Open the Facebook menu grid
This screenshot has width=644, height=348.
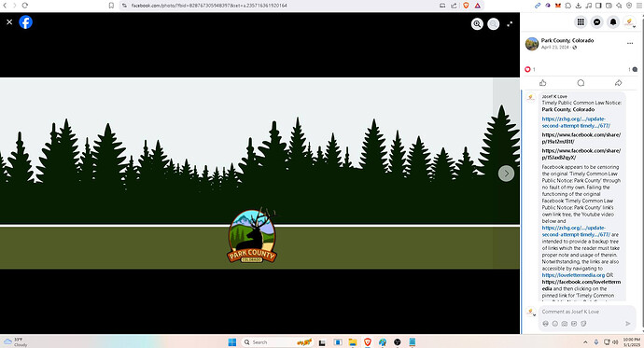[581, 22]
